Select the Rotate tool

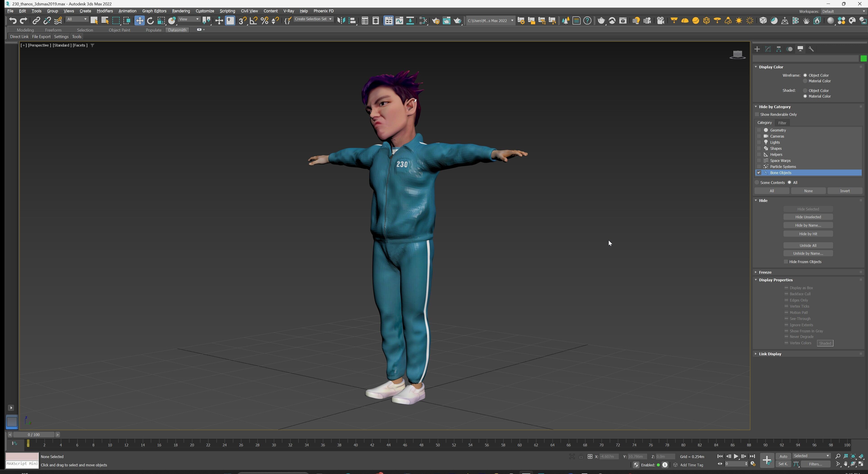[x=150, y=21]
